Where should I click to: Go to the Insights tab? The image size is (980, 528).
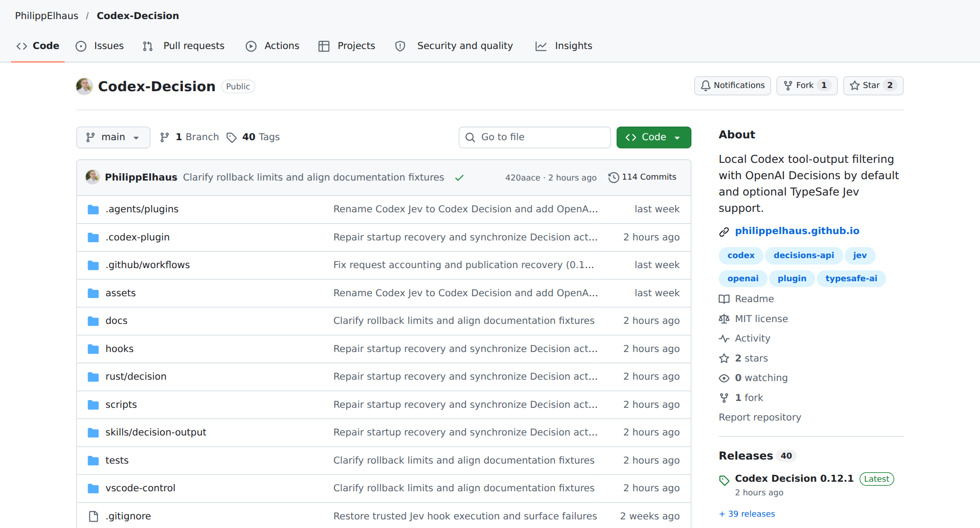(x=564, y=46)
